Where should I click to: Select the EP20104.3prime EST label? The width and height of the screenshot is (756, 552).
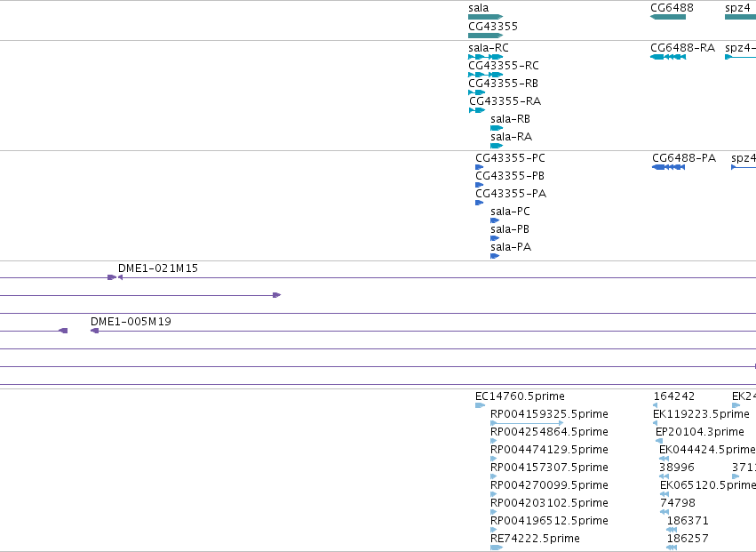point(700,432)
